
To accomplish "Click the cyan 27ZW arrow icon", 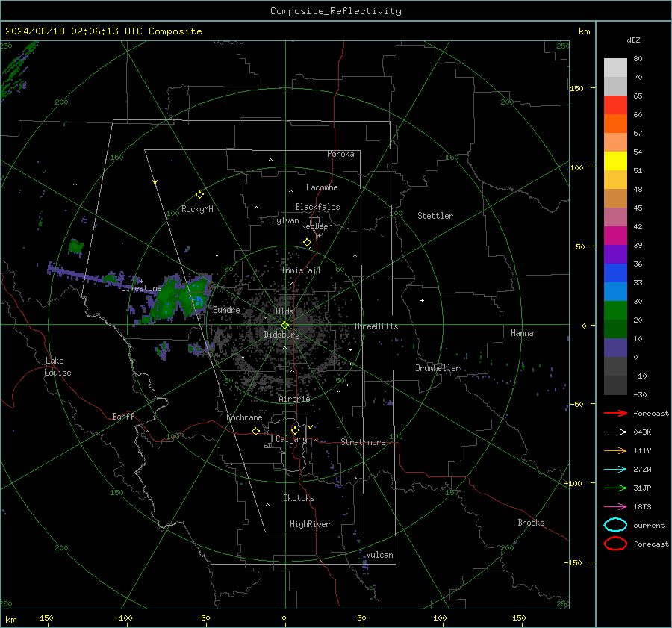I will 615,470.
